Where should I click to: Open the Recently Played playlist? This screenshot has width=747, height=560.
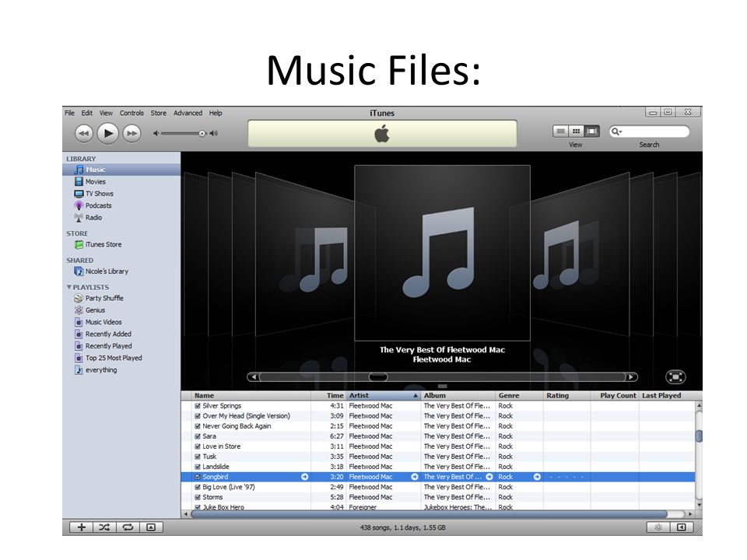click(121, 345)
